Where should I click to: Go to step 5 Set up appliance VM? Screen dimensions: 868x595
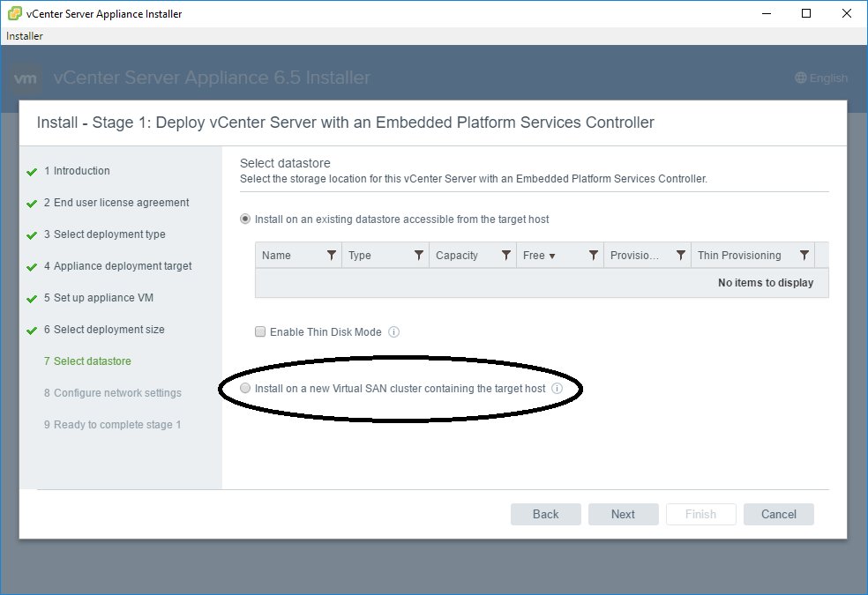(x=99, y=298)
